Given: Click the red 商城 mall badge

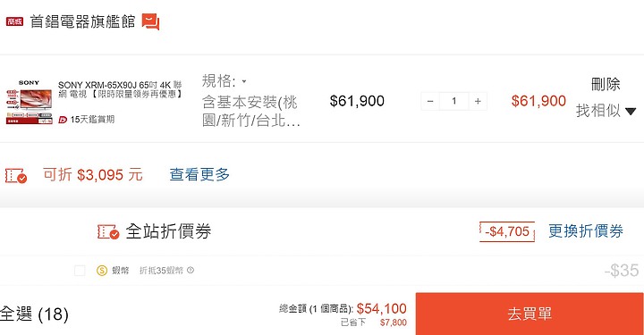Looking at the screenshot, I should tap(15, 21).
